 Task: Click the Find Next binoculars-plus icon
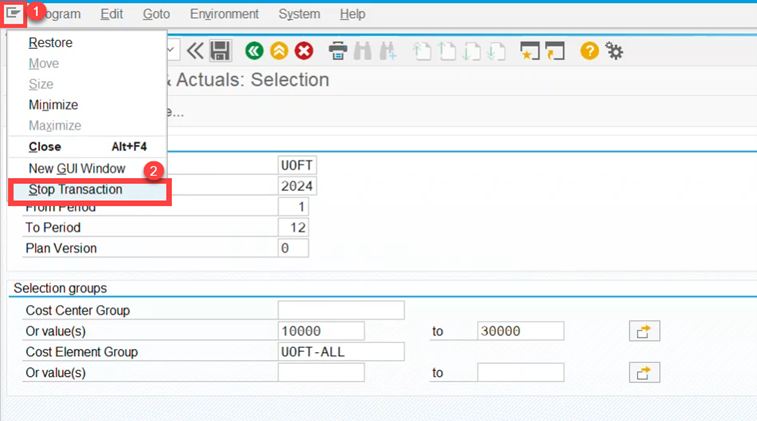[x=388, y=51]
